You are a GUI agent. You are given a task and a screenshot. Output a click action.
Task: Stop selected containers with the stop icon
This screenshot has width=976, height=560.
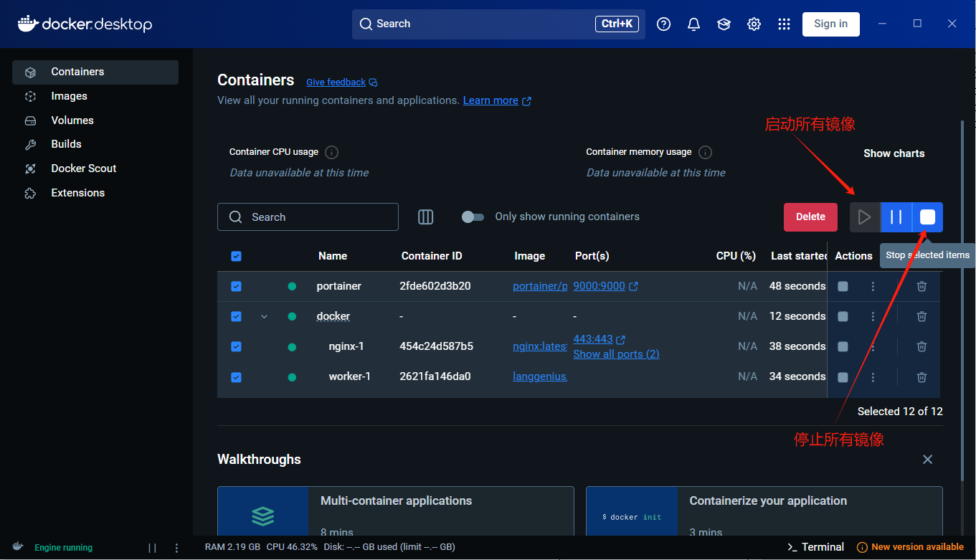tap(927, 217)
